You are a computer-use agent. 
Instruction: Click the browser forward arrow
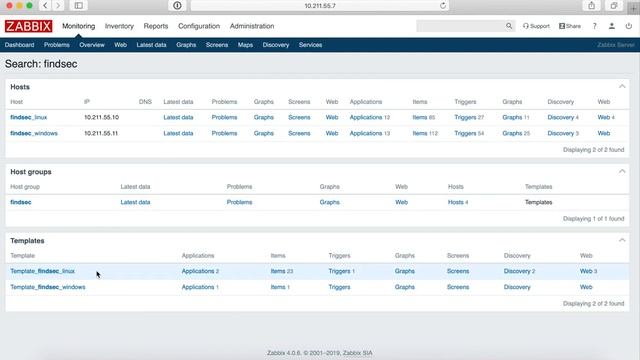click(58, 6)
